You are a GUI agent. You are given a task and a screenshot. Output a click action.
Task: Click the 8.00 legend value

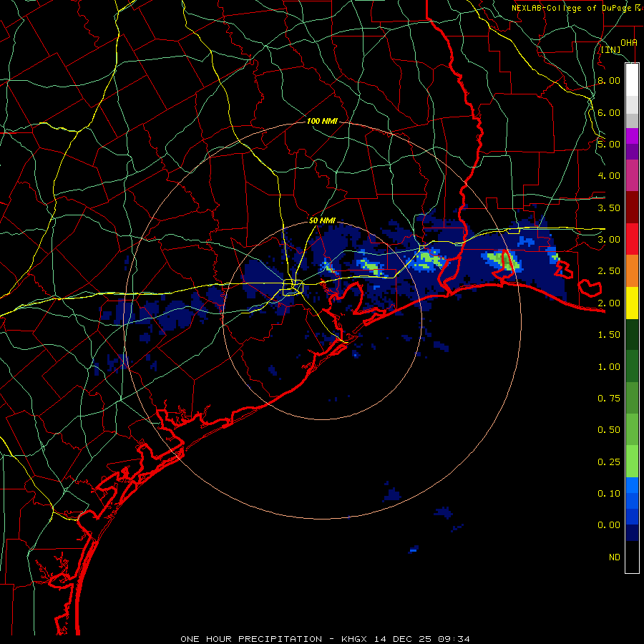point(609,80)
